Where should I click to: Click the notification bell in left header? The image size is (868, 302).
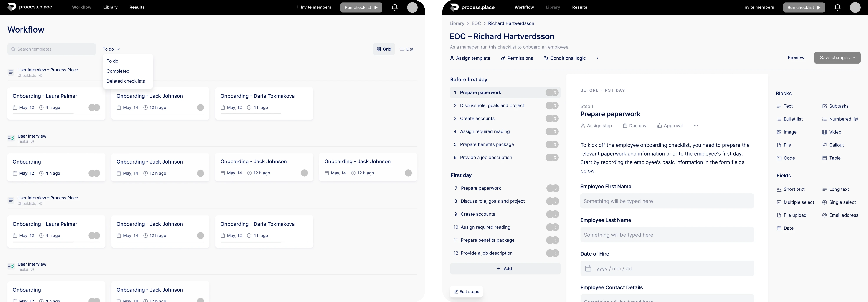pyautogui.click(x=394, y=7)
